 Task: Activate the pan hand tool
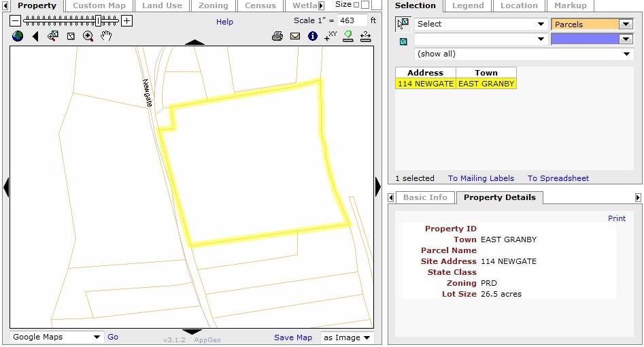point(106,36)
